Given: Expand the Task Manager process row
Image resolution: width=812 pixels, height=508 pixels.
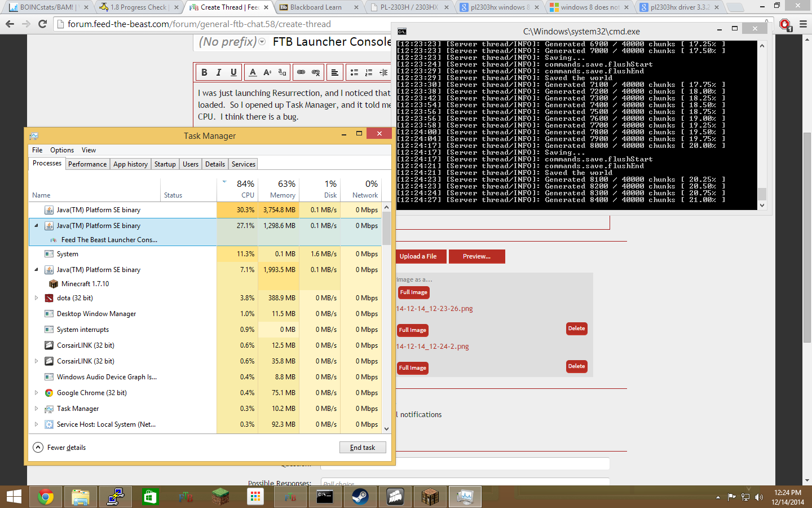Looking at the screenshot, I should pyautogui.click(x=37, y=409).
